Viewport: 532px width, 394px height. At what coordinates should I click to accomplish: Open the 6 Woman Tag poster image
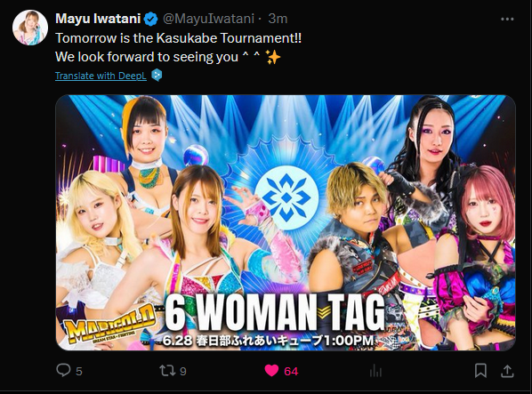(x=286, y=222)
